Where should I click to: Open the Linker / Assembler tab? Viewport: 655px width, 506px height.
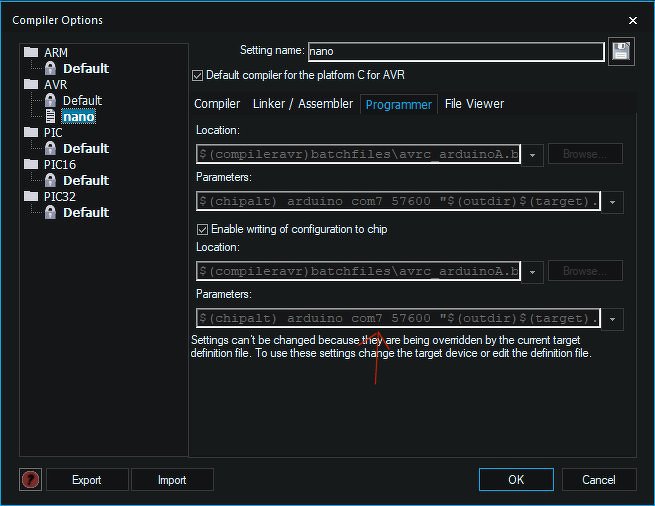coord(303,103)
